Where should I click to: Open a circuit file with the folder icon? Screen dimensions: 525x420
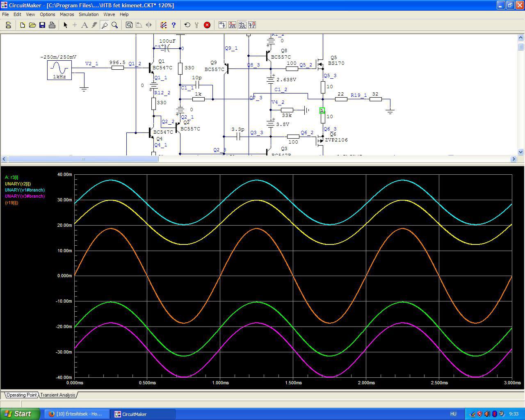click(32, 25)
